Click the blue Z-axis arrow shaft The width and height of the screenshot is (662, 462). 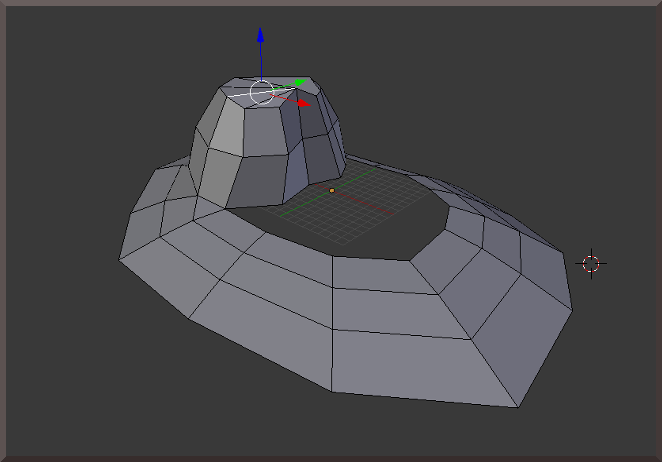pos(260,60)
